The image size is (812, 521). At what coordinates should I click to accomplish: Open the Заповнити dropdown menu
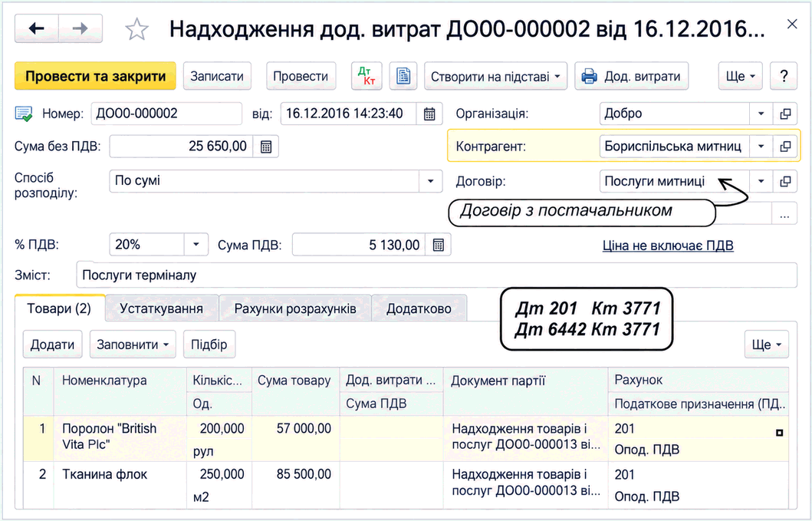tap(133, 345)
